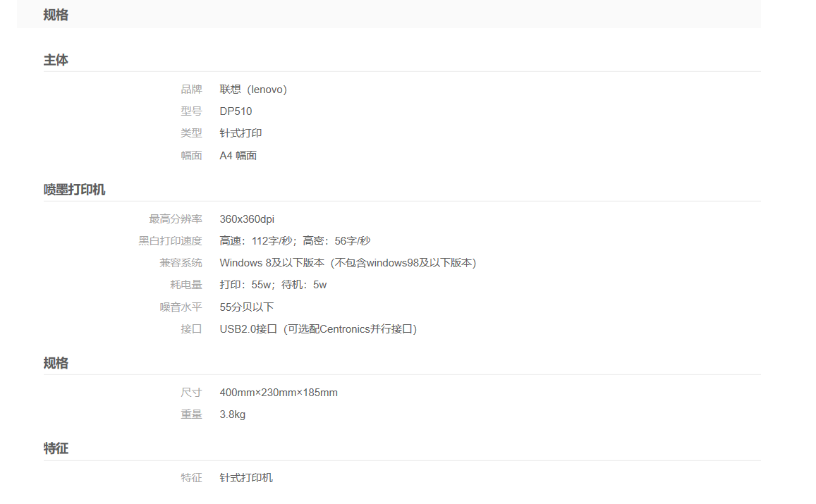The width and height of the screenshot is (816, 504).
Task: Click the 喷墨打印机 section heading
Action: point(74,190)
